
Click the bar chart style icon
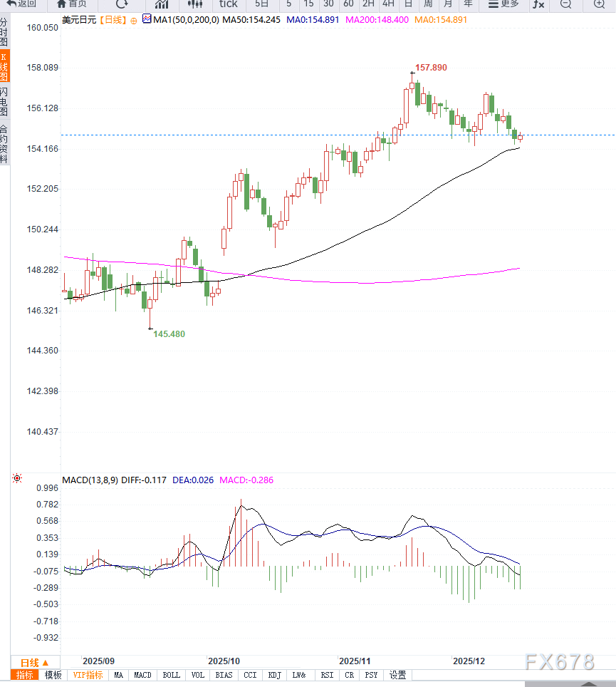162,4
